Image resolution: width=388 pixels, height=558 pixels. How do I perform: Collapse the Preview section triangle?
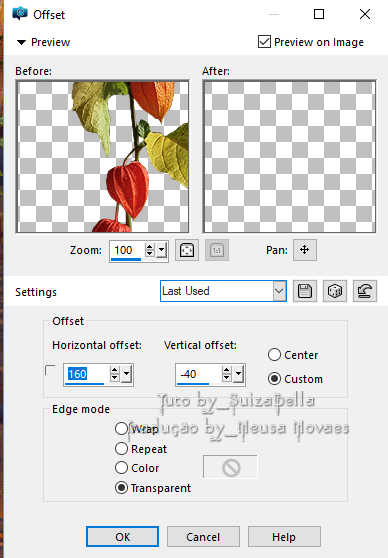pos(21,42)
